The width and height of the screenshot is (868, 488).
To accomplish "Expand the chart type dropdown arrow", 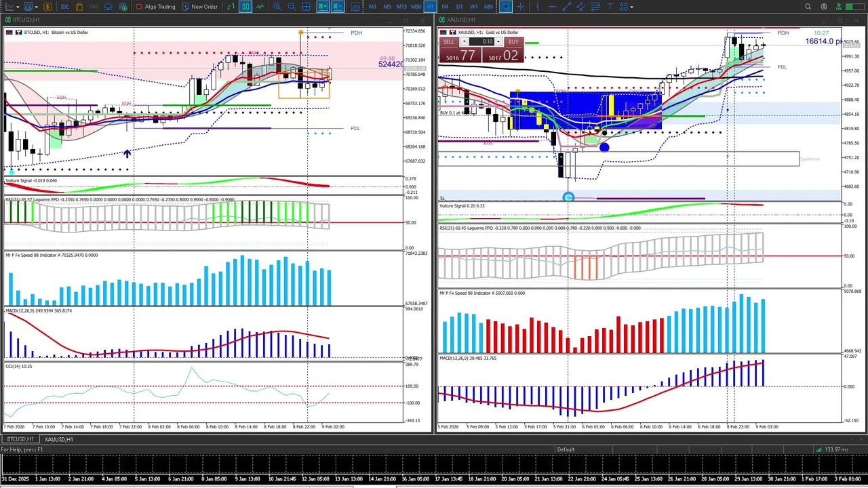I will (x=18, y=7).
